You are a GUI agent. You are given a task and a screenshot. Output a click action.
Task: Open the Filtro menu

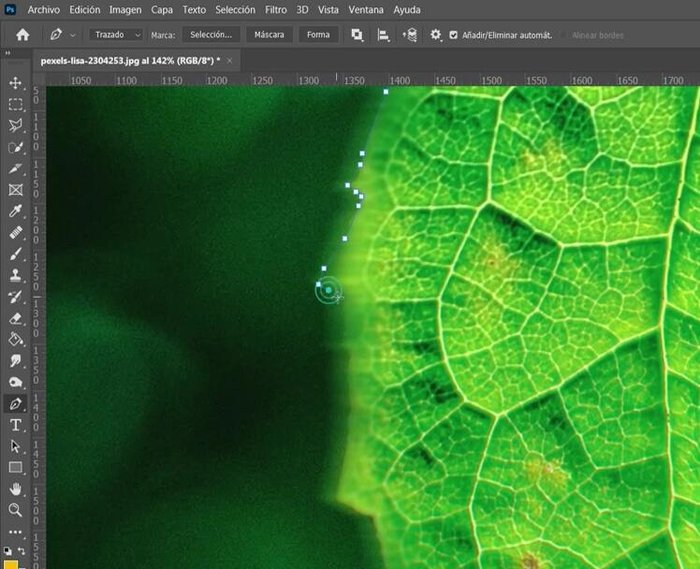click(x=276, y=9)
